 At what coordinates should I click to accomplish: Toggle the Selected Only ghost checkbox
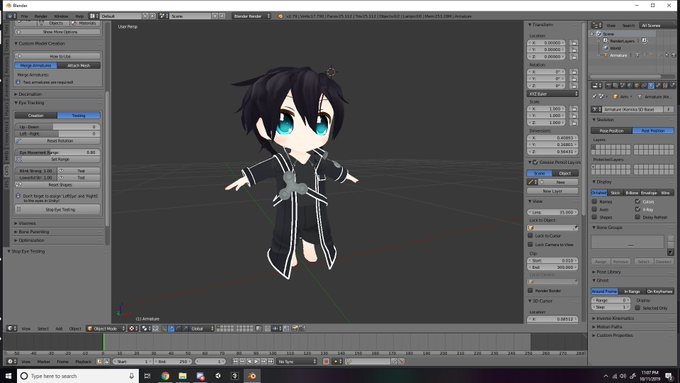coord(638,308)
